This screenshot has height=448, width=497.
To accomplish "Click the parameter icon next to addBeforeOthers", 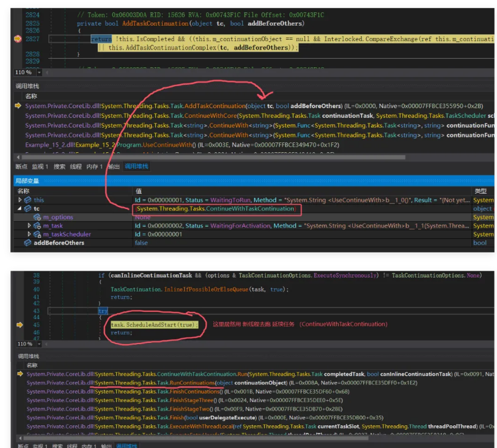I will [28, 243].
